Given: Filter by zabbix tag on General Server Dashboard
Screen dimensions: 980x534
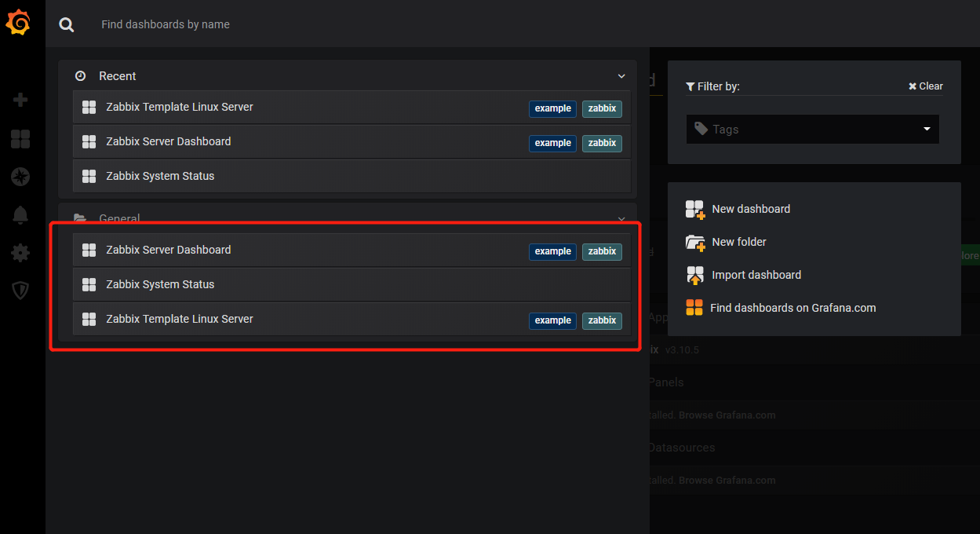Looking at the screenshot, I should point(602,251).
